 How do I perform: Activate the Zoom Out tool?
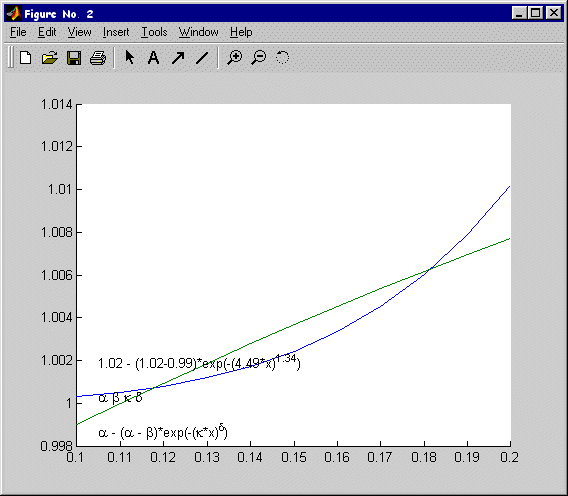tap(259, 58)
